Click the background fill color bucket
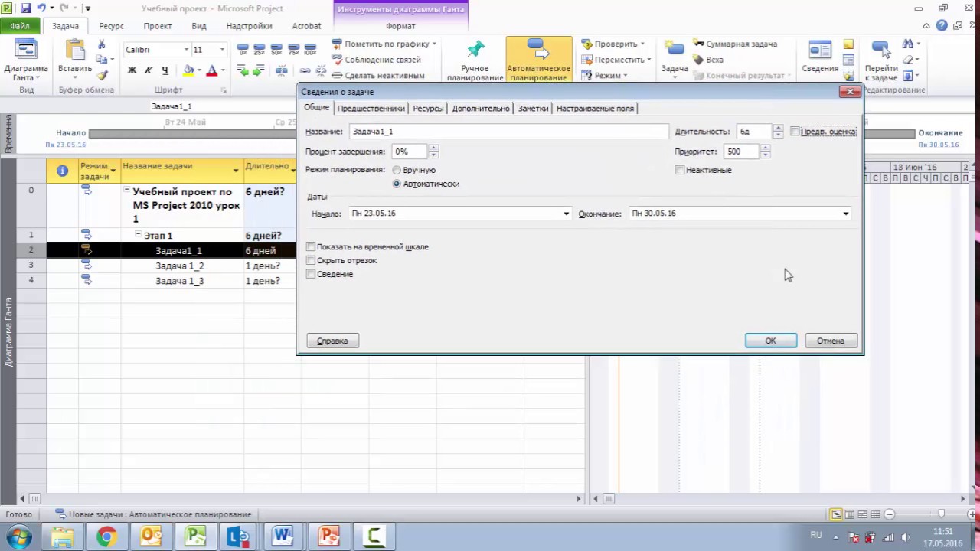Screen dimensions: 980x551 pyautogui.click(x=189, y=70)
